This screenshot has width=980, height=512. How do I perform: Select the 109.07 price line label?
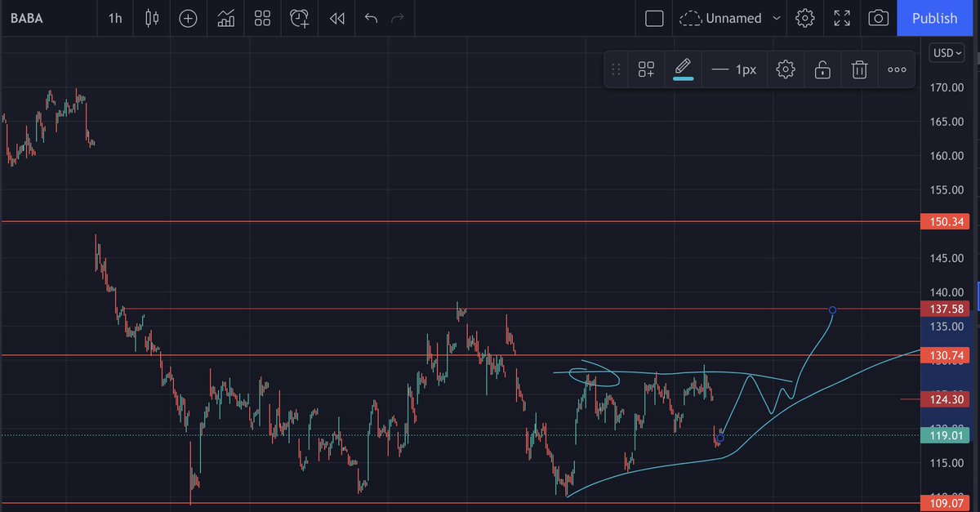coord(947,504)
